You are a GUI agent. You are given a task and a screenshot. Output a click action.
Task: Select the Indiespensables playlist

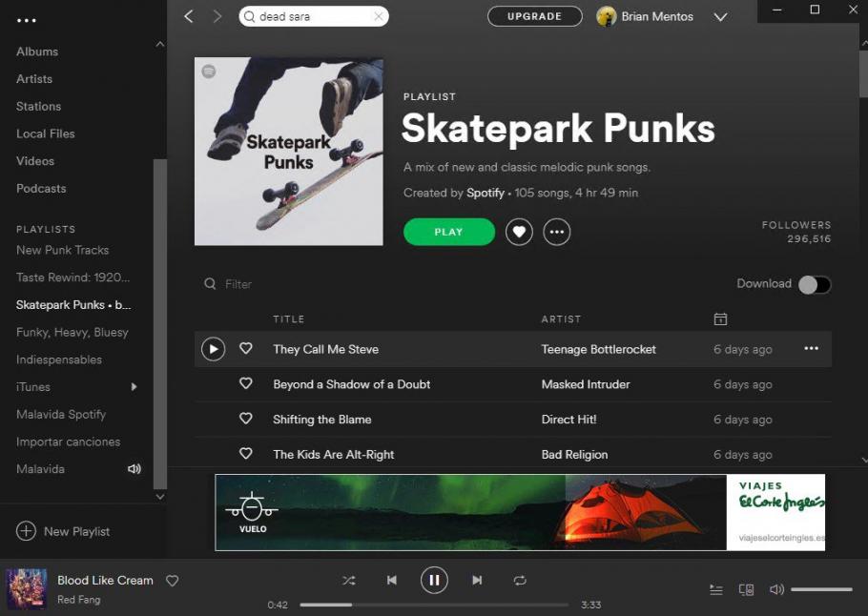(59, 359)
